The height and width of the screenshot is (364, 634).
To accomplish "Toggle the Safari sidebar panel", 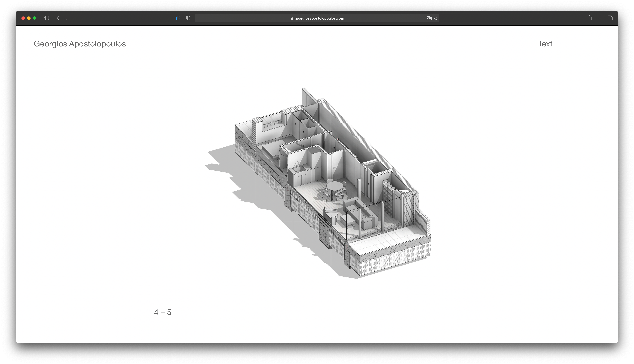I will pos(46,18).
